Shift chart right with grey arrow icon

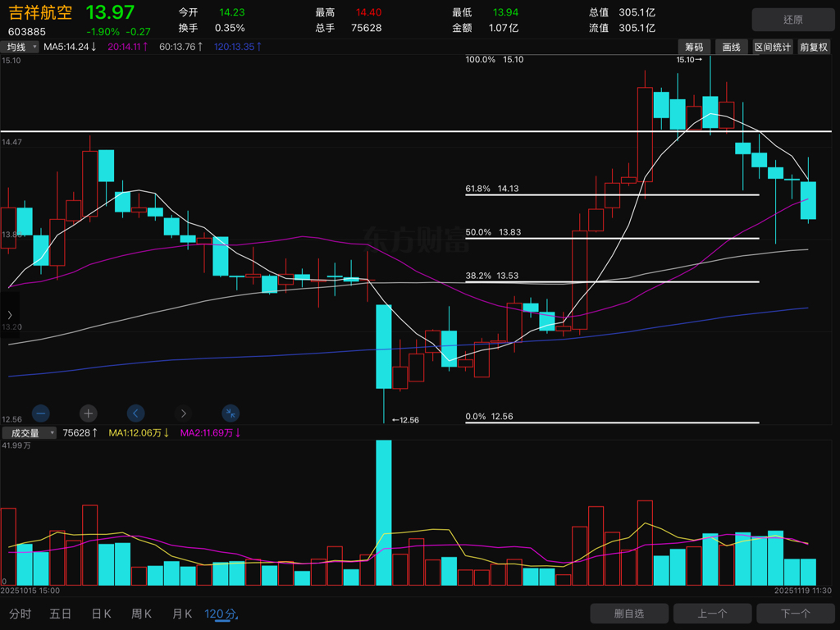pyautogui.click(x=183, y=413)
